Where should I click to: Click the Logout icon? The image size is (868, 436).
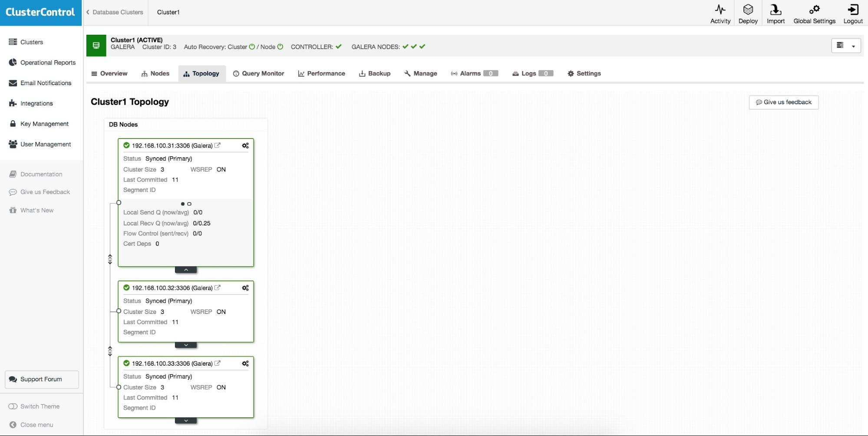pos(853,13)
